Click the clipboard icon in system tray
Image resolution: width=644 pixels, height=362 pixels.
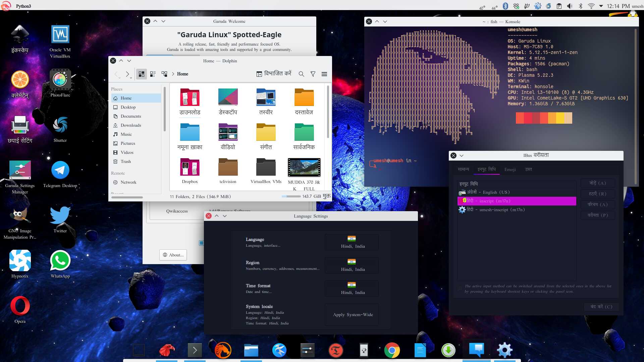pos(559,6)
